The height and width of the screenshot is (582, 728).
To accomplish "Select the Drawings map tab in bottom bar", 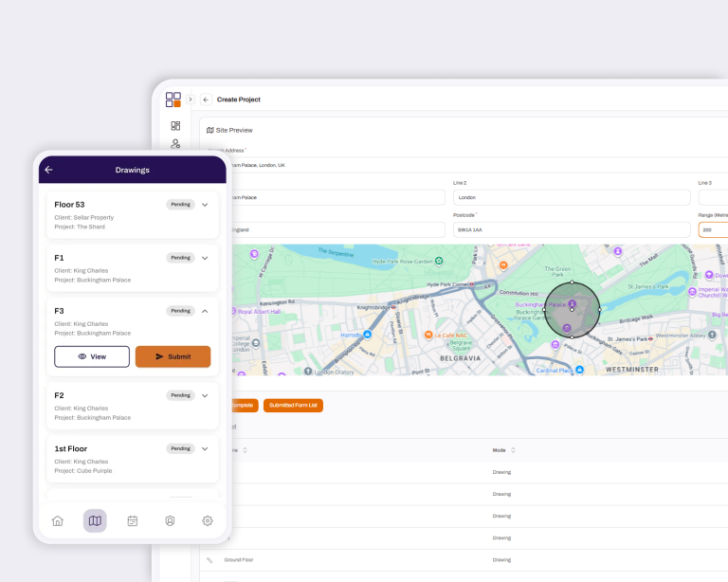I will coord(95,520).
